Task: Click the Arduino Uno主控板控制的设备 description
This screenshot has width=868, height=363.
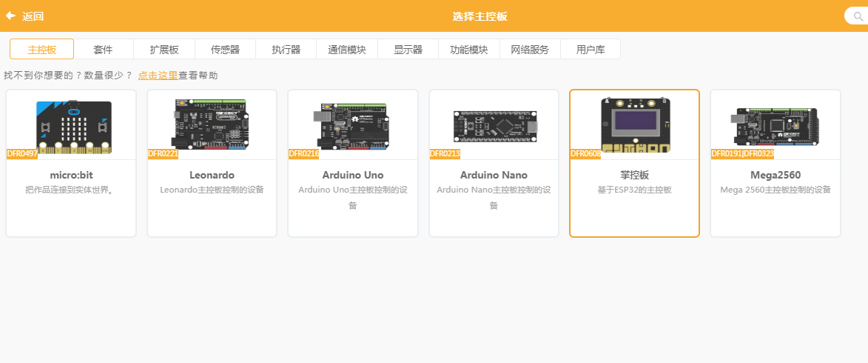Action: pos(353,197)
